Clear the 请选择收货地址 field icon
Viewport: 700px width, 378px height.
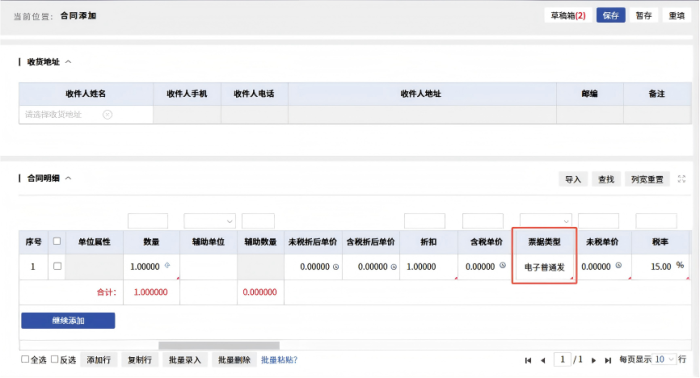tap(108, 115)
